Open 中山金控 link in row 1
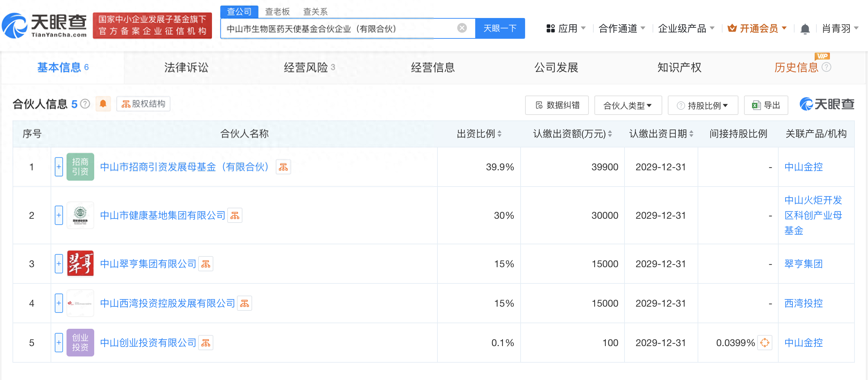This screenshot has width=868, height=380. (804, 167)
